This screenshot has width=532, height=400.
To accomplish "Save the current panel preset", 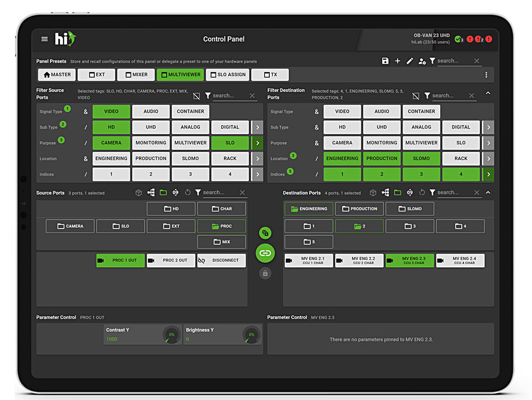I will (x=385, y=61).
